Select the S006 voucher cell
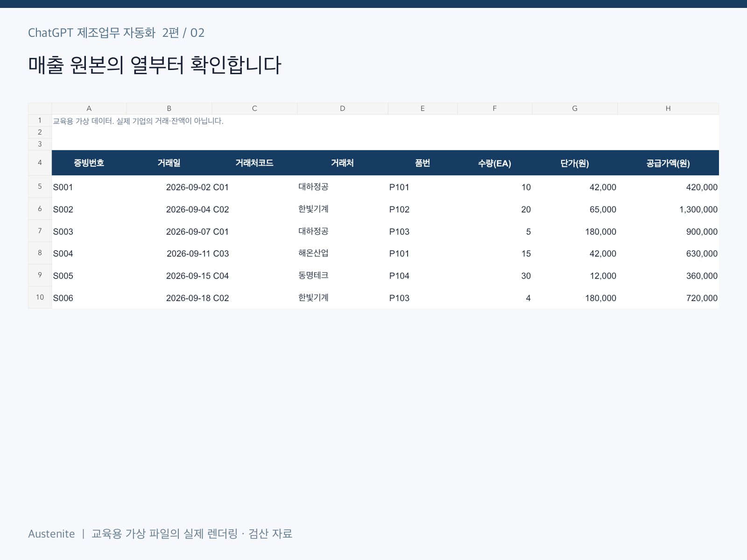 [89, 298]
